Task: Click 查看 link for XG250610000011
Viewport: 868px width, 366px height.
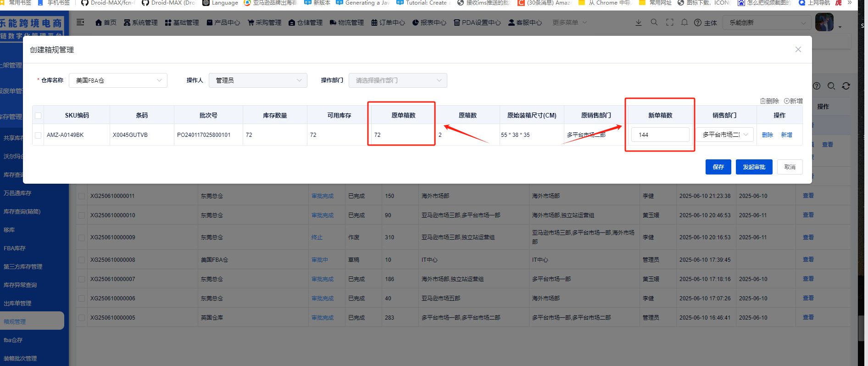Action: pyautogui.click(x=808, y=196)
